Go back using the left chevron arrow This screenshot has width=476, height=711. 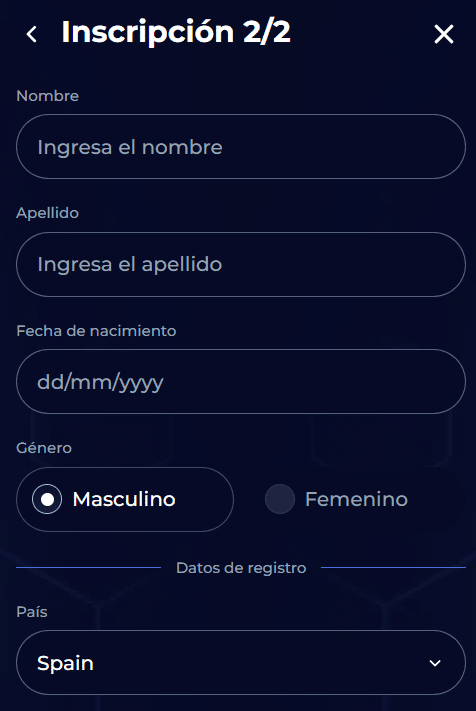[31, 34]
